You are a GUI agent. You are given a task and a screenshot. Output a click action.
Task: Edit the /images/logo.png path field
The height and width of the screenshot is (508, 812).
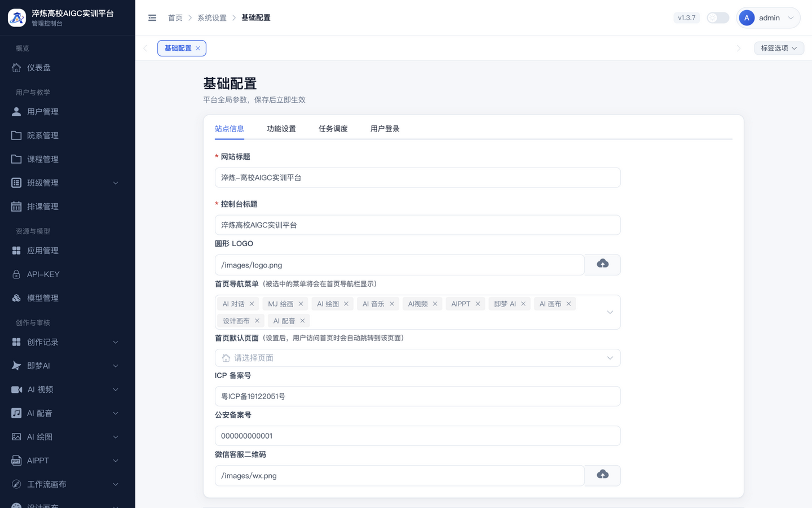(400, 265)
